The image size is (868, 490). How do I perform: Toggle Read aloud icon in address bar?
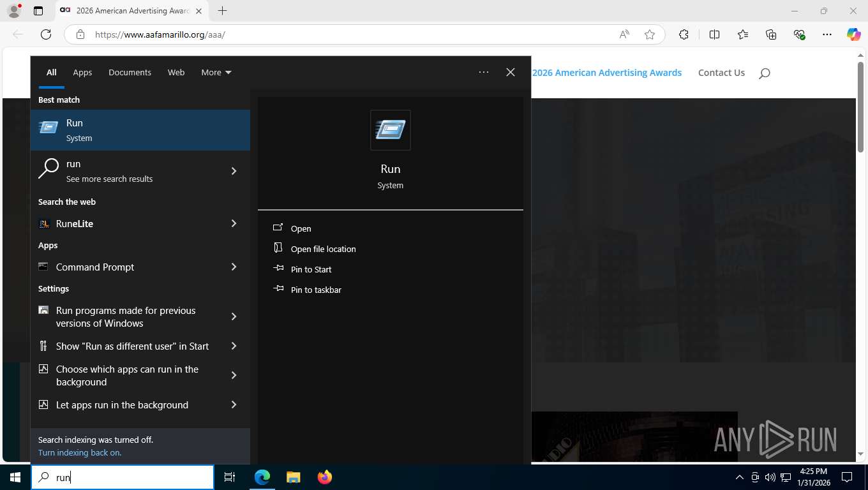(624, 34)
